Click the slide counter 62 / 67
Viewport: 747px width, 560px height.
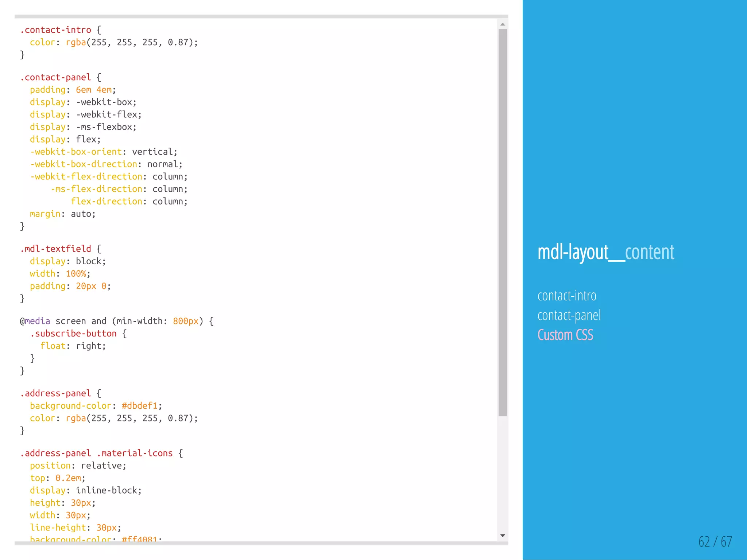[715, 542]
